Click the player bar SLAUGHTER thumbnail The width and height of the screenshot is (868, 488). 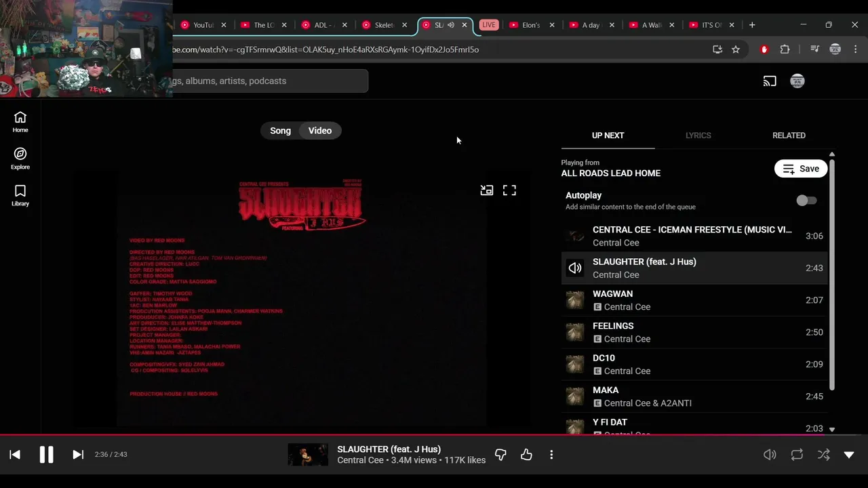(x=308, y=455)
